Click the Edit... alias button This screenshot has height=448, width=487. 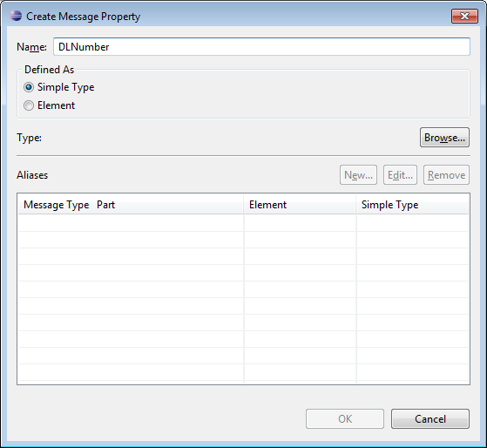point(400,175)
